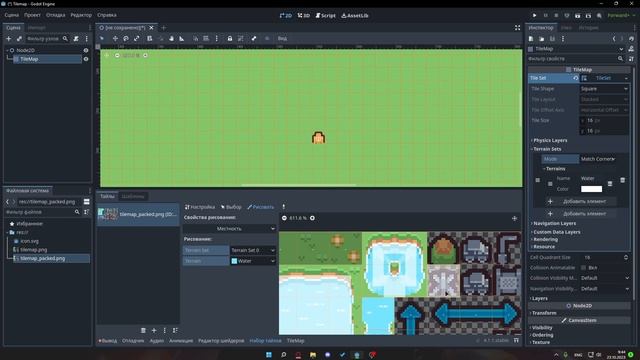Open the Выбор tile selection mode

(x=231, y=207)
